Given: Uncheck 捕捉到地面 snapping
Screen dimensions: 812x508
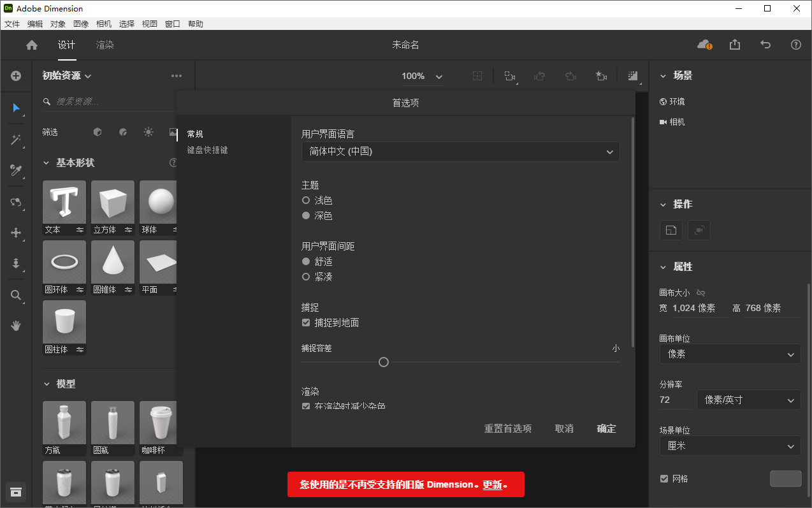Looking at the screenshot, I should [x=306, y=323].
